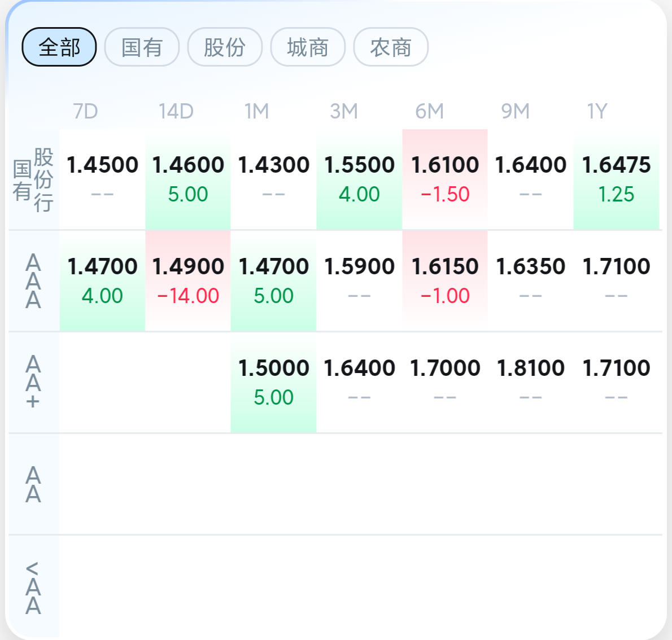Select the AAA rating row label
The image size is (672, 640).
pyautogui.click(x=33, y=281)
